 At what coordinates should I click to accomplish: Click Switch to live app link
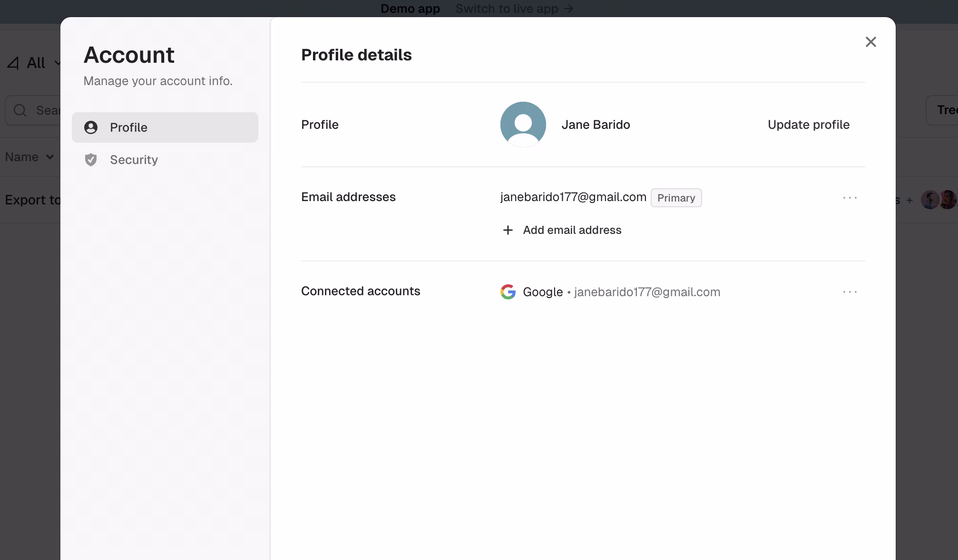(x=507, y=9)
